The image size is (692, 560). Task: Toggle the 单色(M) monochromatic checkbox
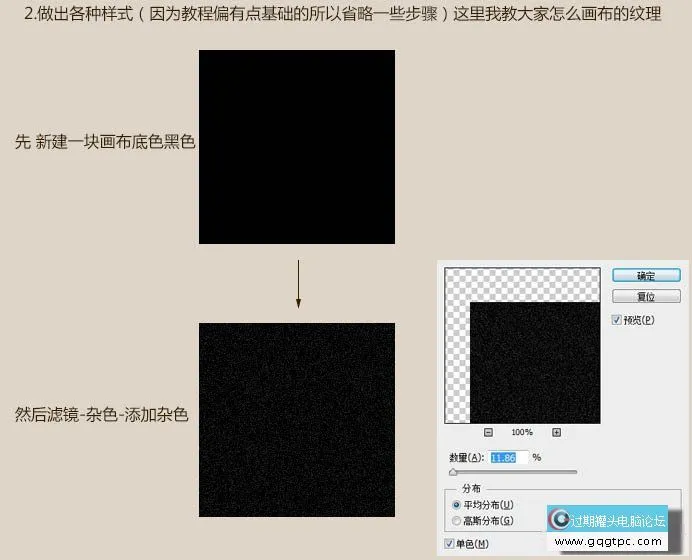[449, 544]
